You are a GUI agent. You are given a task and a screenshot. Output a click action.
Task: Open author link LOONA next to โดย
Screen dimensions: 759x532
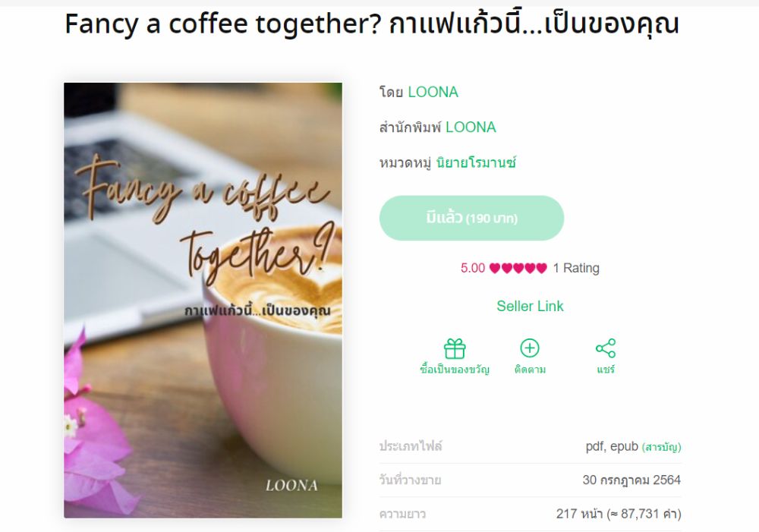coord(433,92)
